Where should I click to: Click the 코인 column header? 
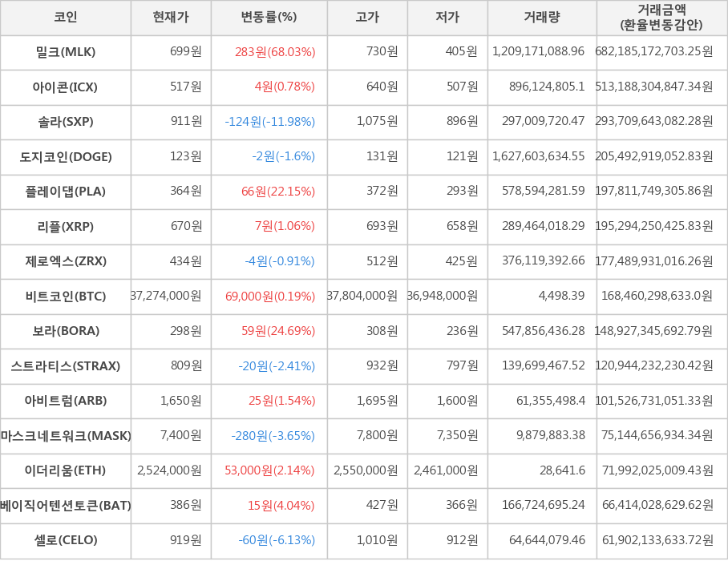point(66,18)
